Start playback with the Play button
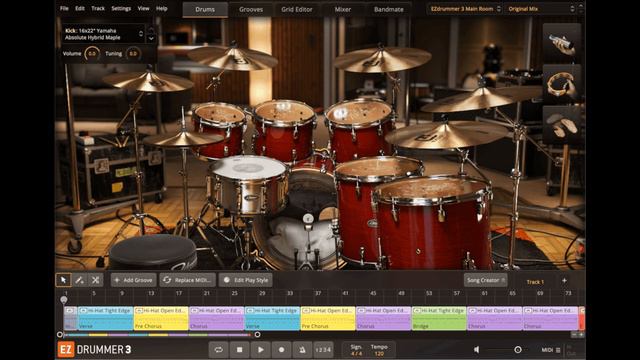The height and width of the screenshot is (360, 640). 260,350
